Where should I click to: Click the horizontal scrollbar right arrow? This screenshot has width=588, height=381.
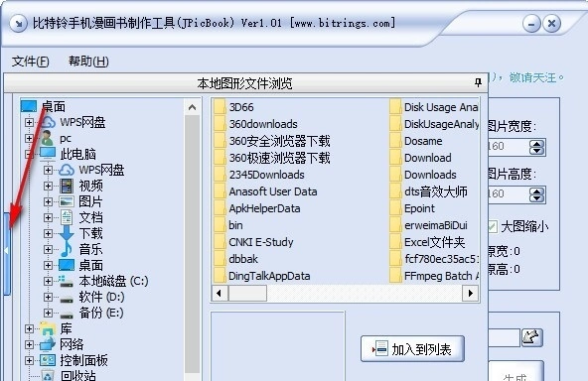(471, 293)
